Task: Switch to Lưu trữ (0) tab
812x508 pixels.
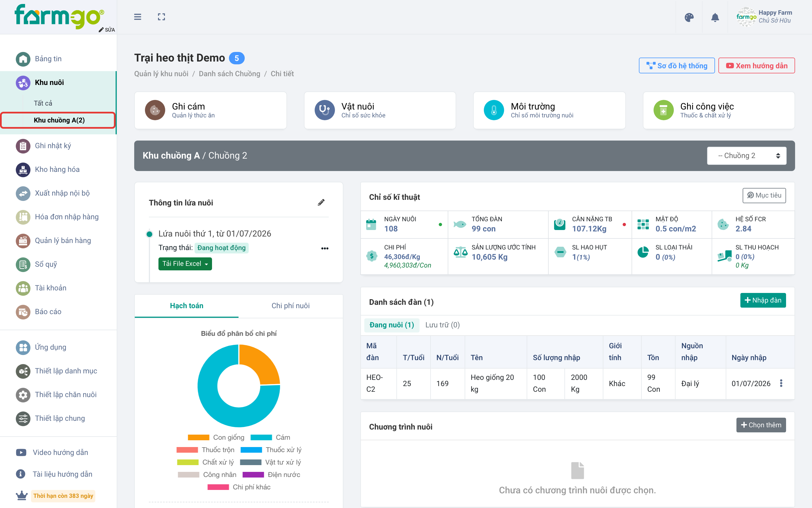Action: [x=442, y=325]
